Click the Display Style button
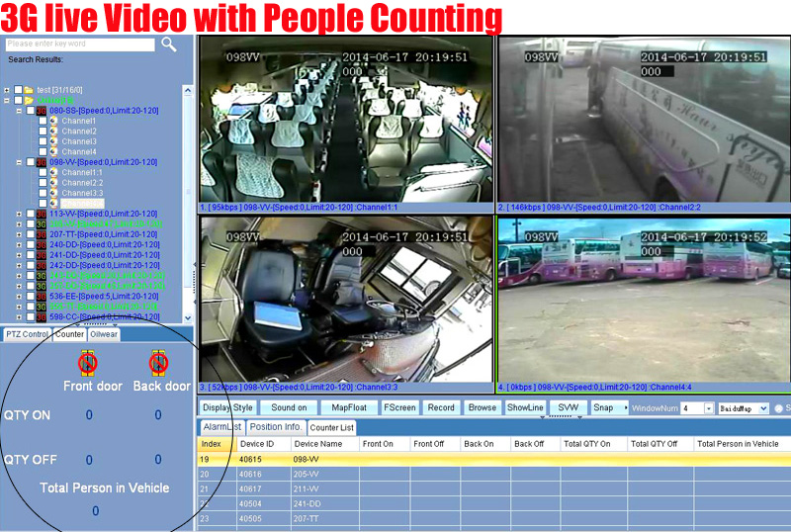This screenshot has width=791, height=532. (227, 407)
